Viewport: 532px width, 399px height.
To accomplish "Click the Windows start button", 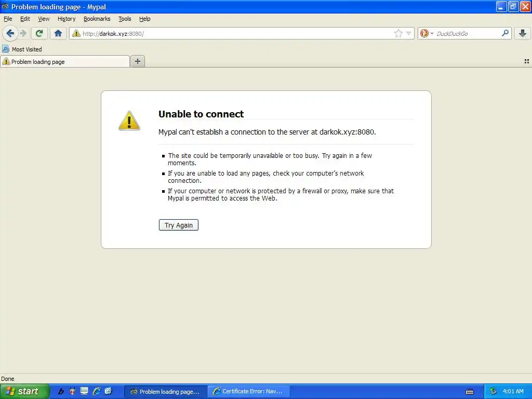I will click(x=24, y=391).
